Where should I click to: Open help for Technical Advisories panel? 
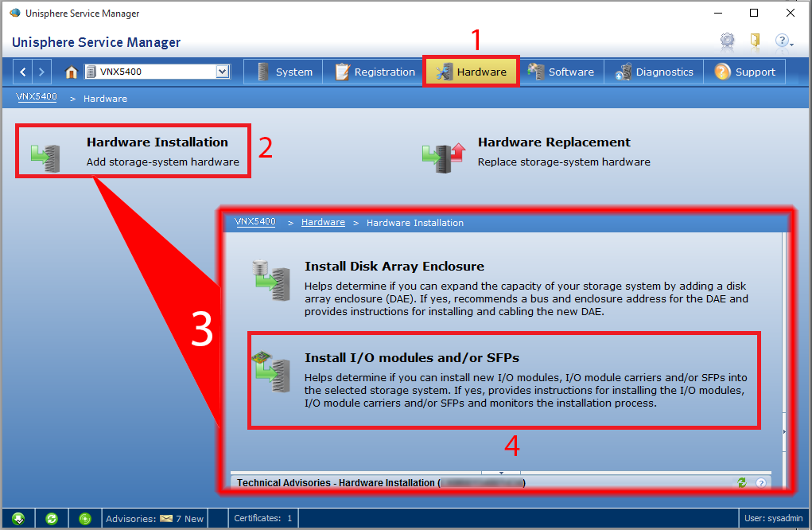pos(761,483)
